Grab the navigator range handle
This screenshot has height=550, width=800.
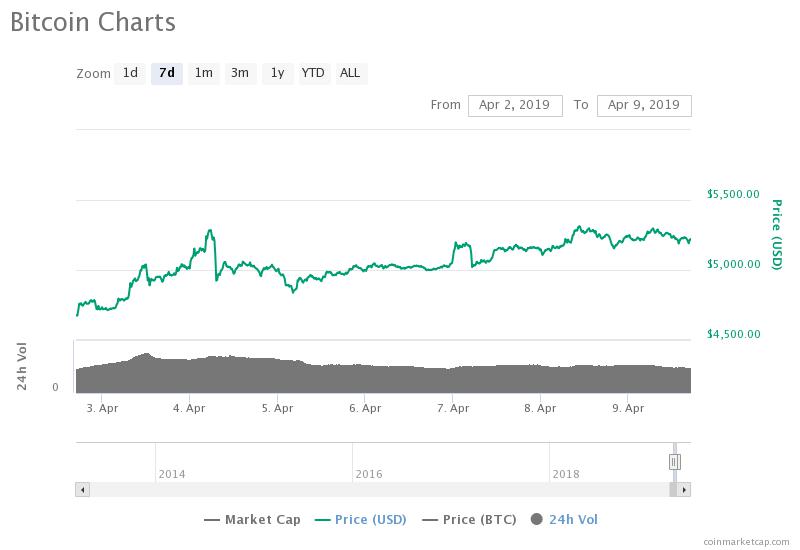click(675, 461)
